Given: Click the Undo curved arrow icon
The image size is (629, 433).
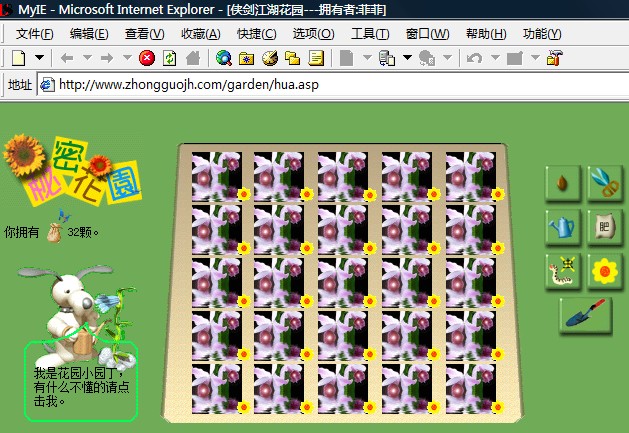Looking at the screenshot, I should (x=475, y=59).
